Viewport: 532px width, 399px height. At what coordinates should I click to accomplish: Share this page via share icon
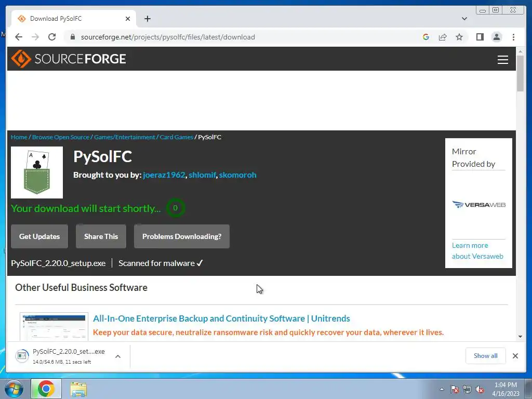click(x=443, y=37)
